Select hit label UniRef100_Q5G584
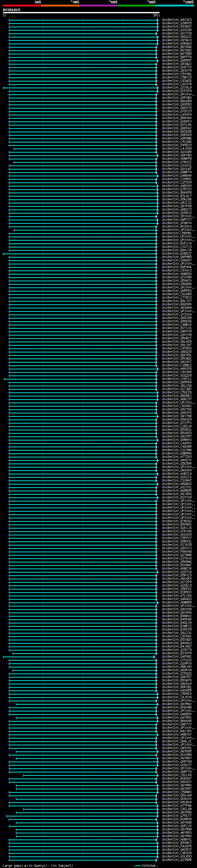Image resolution: width=197 pixels, height=868 pixels. click(x=177, y=463)
